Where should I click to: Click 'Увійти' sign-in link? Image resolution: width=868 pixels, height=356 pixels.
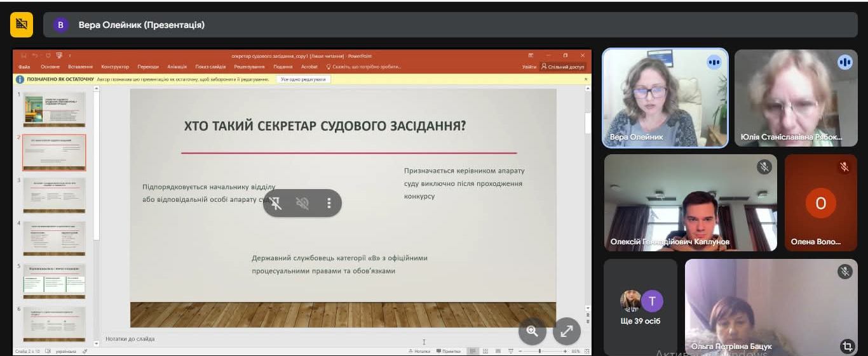coord(529,67)
